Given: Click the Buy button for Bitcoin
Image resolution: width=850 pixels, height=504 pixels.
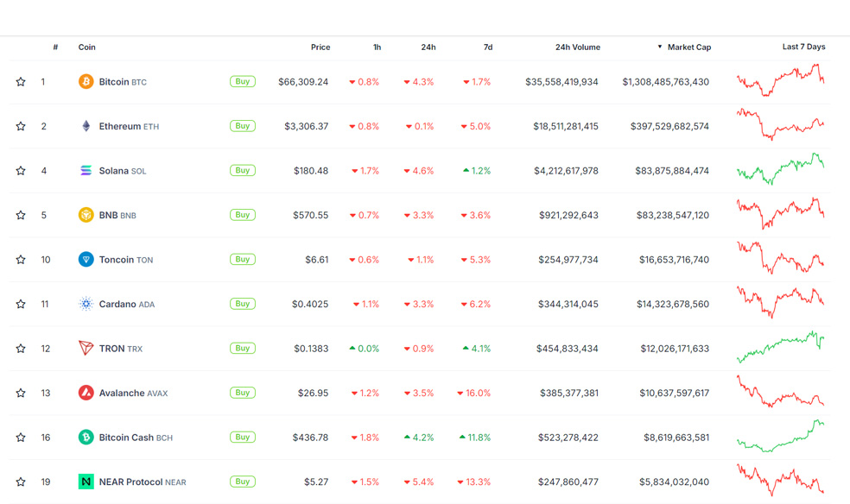Looking at the screenshot, I should click(x=243, y=82).
